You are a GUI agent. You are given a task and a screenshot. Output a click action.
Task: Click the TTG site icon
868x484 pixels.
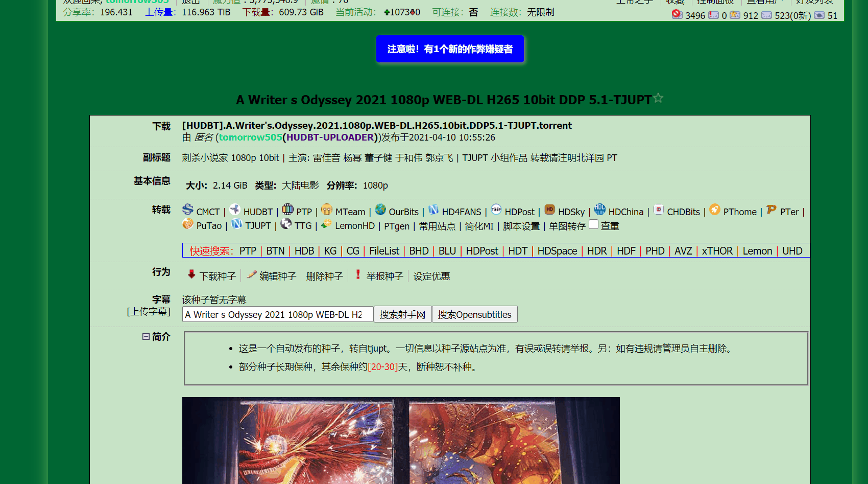[286, 223]
